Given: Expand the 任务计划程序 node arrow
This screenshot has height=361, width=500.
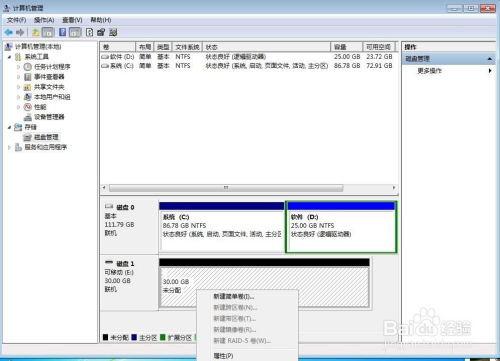Looking at the screenshot, I should [19, 67].
